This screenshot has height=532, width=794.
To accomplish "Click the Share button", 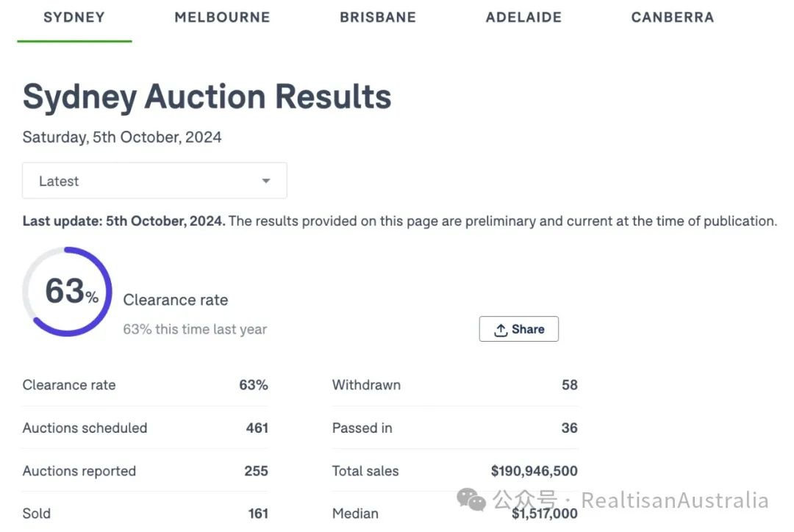I will pos(519,329).
